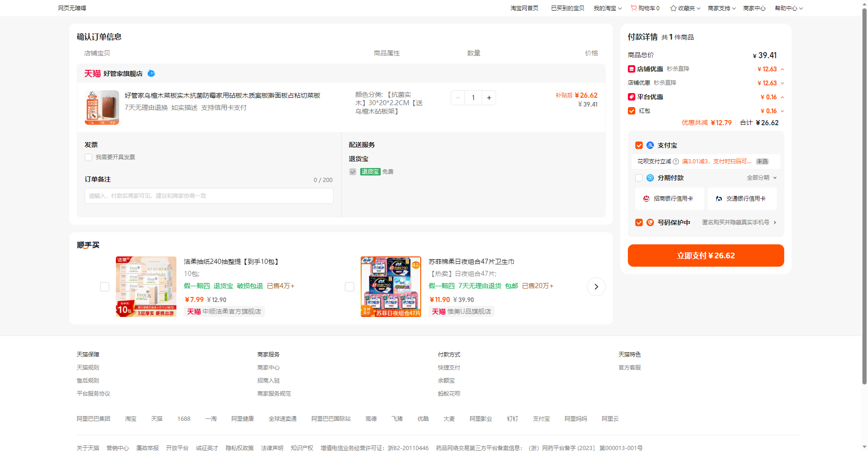Image resolution: width=868 pixels, height=451 pixels.
Task: Open 苏菲棉柔日夜组合47片卫生巾 link
Action: coord(471,262)
